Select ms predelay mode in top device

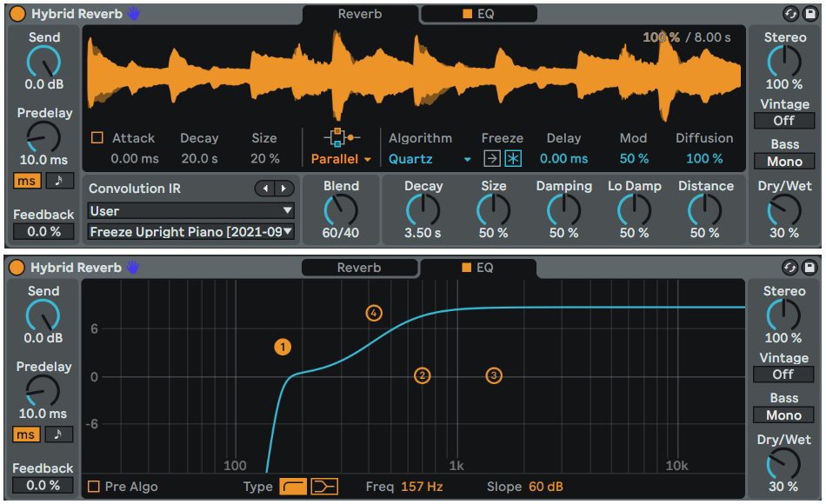[26, 181]
